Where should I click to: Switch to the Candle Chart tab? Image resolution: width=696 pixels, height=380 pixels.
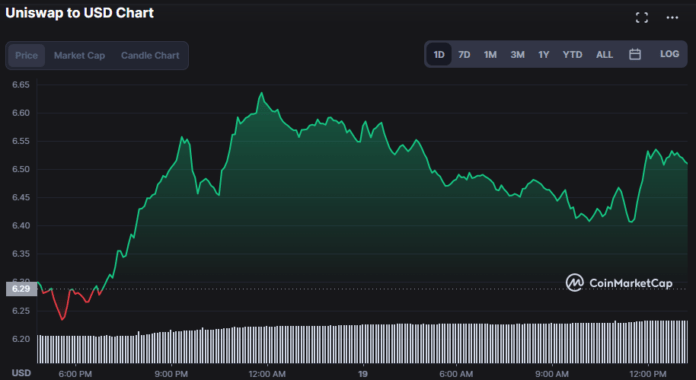(150, 55)
